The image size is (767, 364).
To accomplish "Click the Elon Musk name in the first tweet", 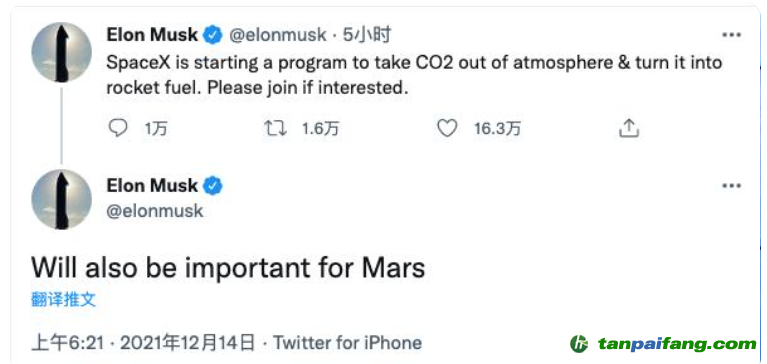I will pyautogui.click(x=152, y=35).
